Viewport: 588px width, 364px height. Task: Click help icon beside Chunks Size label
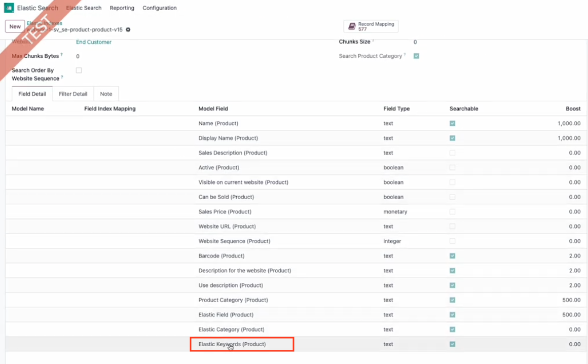[373, 41]
